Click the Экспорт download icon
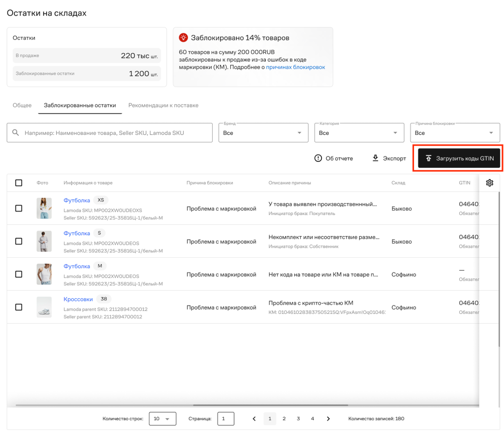 pyautogui.click(x=375, y=158)
